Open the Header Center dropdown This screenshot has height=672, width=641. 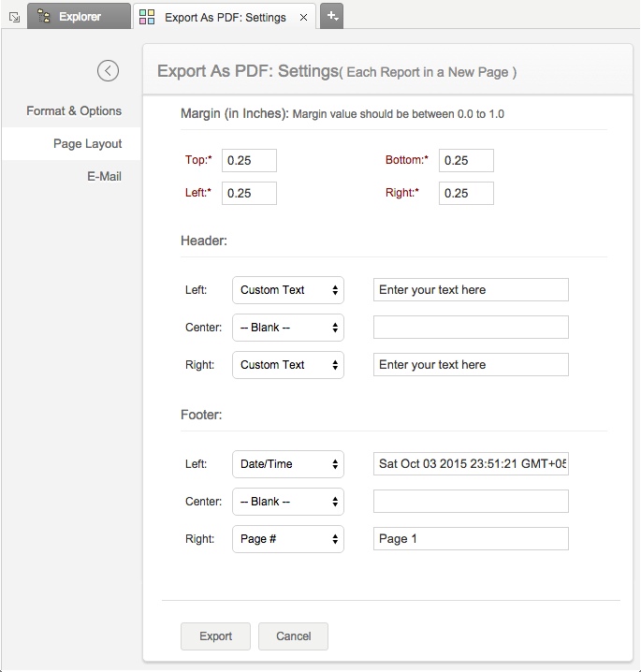click(x=288, y=328)
